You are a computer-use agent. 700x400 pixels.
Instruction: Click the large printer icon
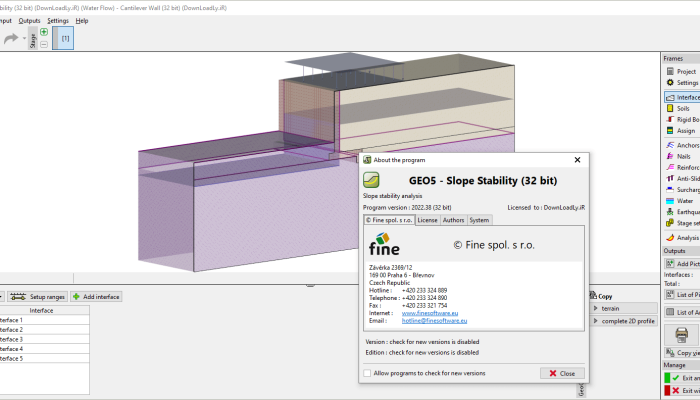pyautogui.click(x=682, y=334)
